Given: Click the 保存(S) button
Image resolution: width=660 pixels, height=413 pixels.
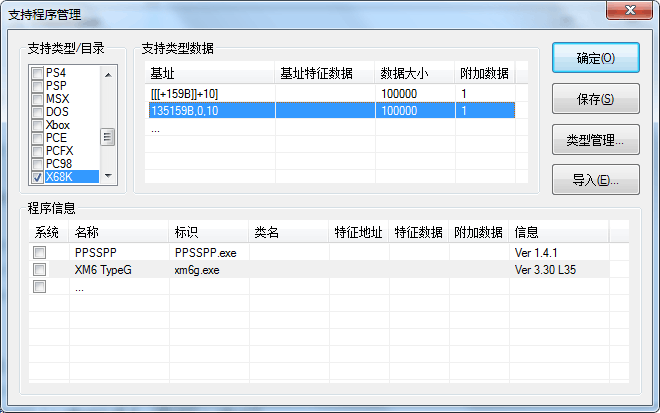Looking at the screenshot, I should (595, 99).
